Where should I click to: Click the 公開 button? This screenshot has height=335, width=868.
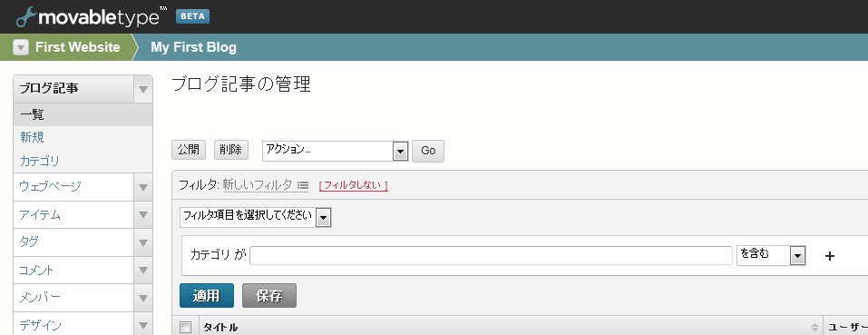pyautogui.click(x=189, y=150)
